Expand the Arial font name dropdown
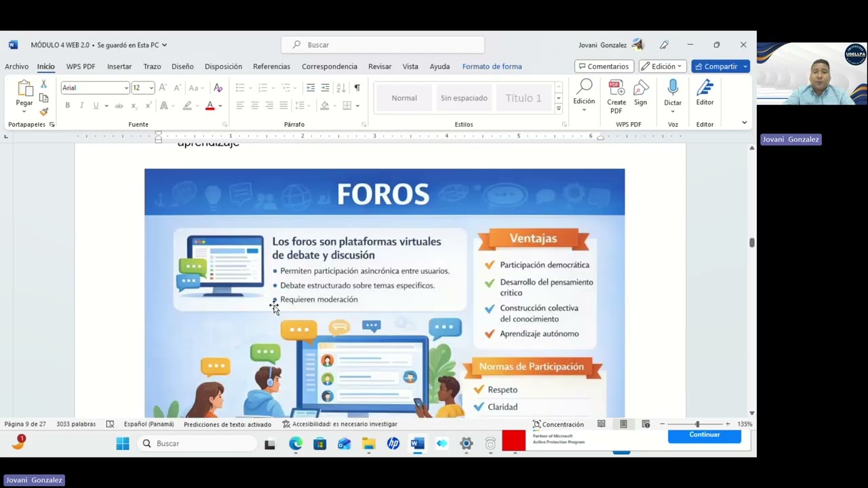868x488 pixels. pyautogui.click(x=126, y=88)
